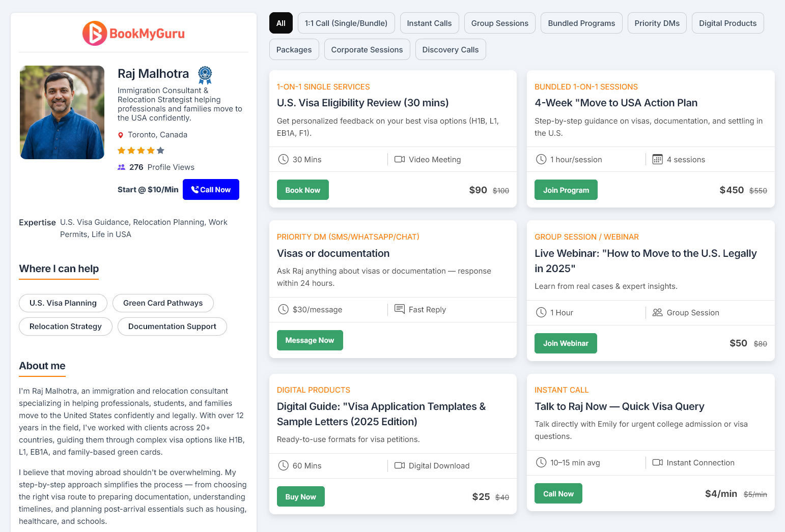Click the Join Webinar button
The width and height of the screenshot is (785, 532).
(x=565, y=343)
